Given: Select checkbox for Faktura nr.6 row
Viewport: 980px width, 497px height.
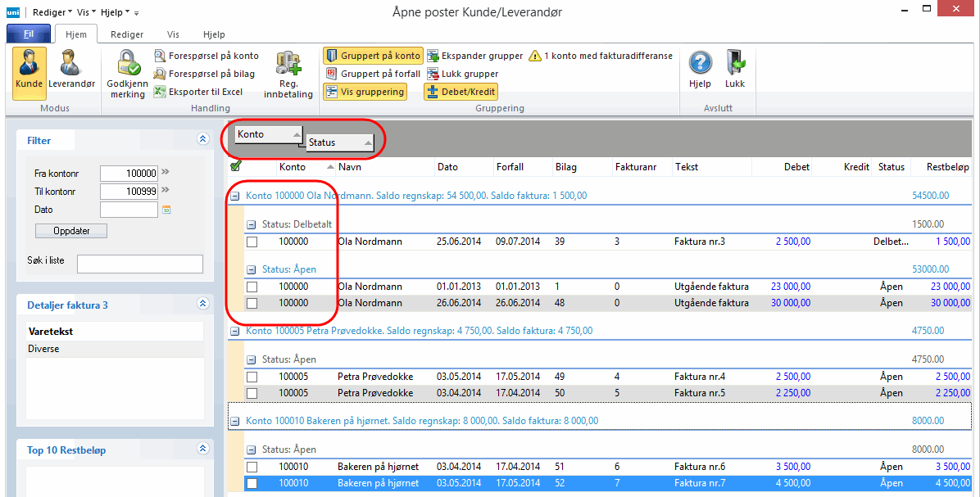Looking at the screenshot, I should coord(252,467).
